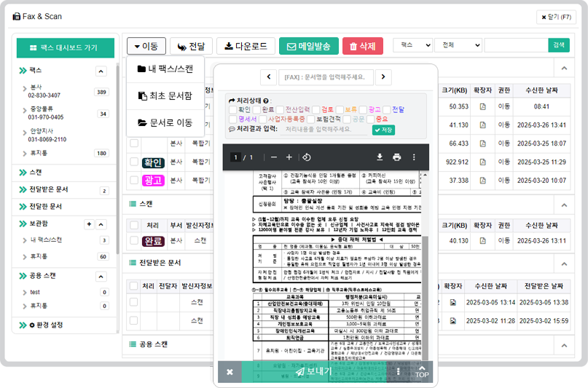
Task: Print the document from the viewer toolbar
Action: pos(397,157)
